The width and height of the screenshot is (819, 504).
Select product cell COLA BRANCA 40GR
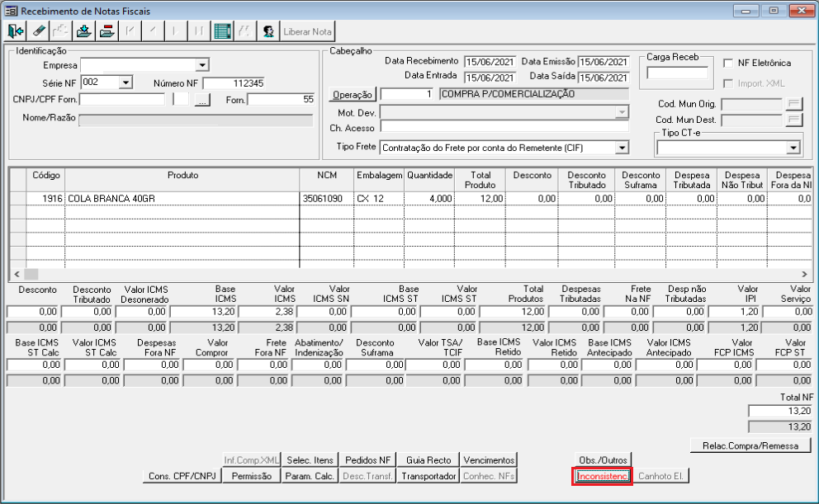click(182, 199)
